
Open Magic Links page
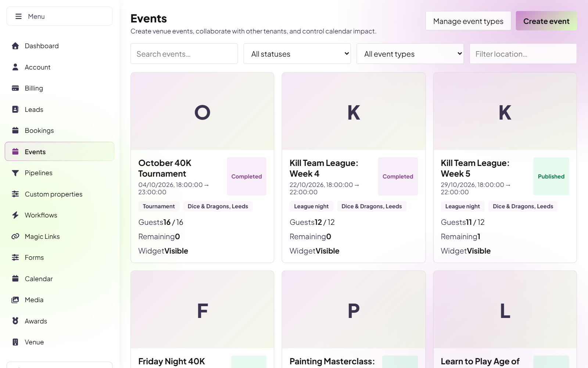pyautogui.click(x=60, y=236)
